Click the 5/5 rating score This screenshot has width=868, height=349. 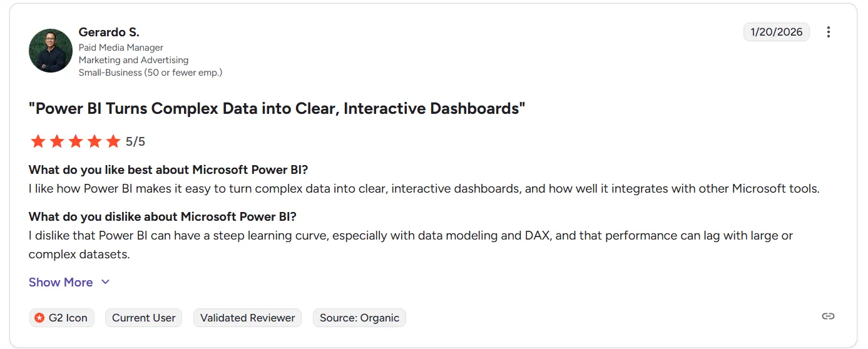(x=135, y=141)
